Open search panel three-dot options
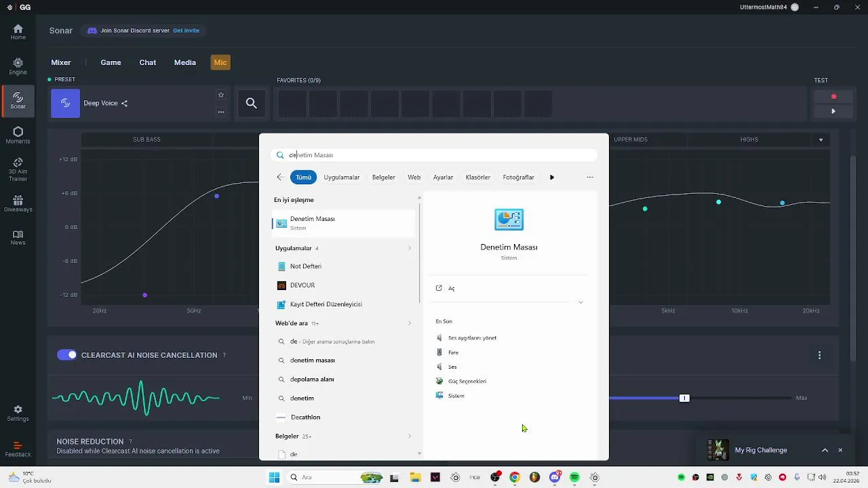Viewport: 868px width, 488px height. [589, 177]
